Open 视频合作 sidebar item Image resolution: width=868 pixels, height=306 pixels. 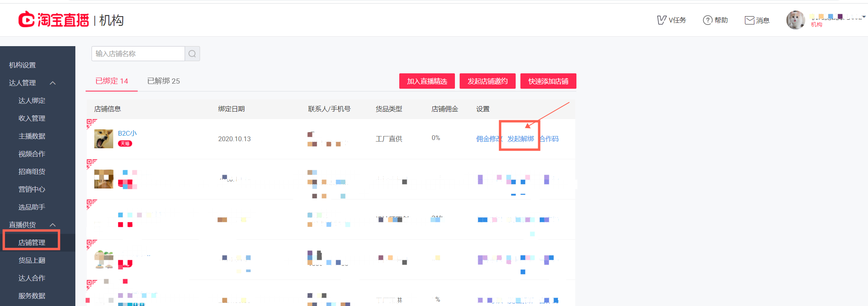pos(32,154)
